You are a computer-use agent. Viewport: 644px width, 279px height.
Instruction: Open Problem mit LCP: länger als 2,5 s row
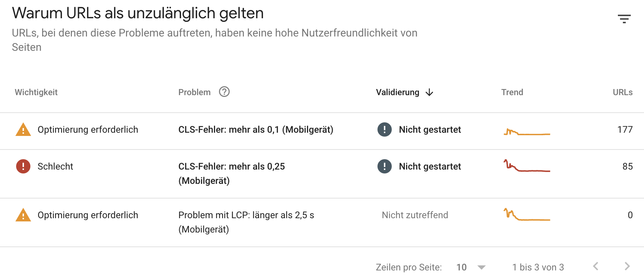pos(246,222)
